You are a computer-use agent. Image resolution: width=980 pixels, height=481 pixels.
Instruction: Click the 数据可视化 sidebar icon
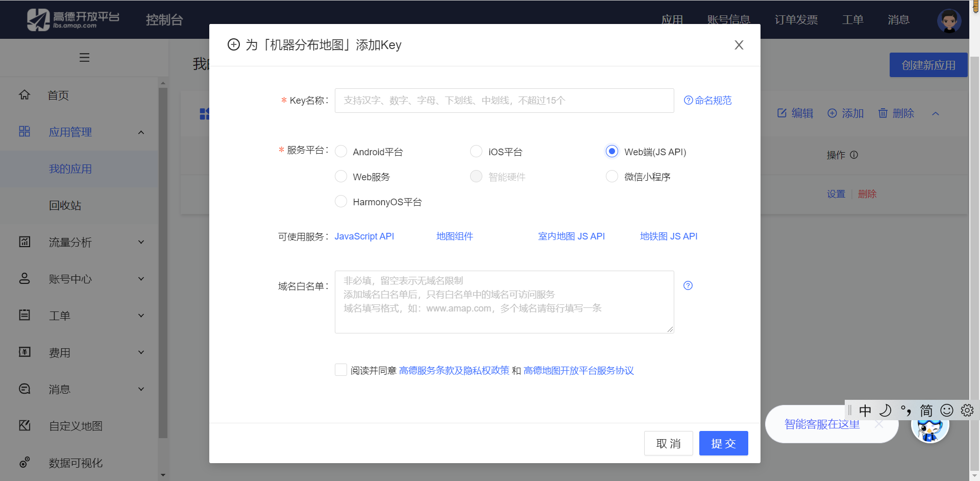pyautogui.click(x=24, y=462)
